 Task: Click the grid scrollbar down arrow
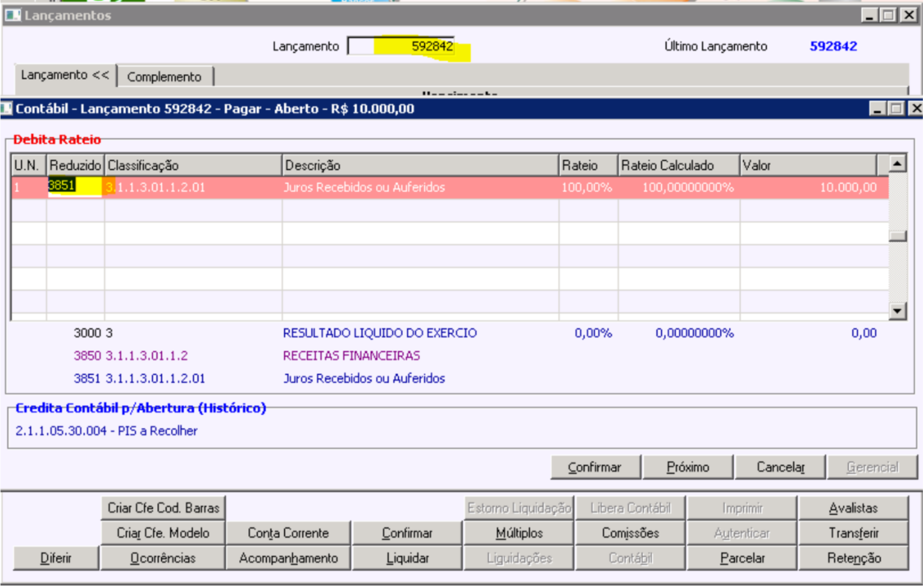pyautogui.click(x=897, y=311)
